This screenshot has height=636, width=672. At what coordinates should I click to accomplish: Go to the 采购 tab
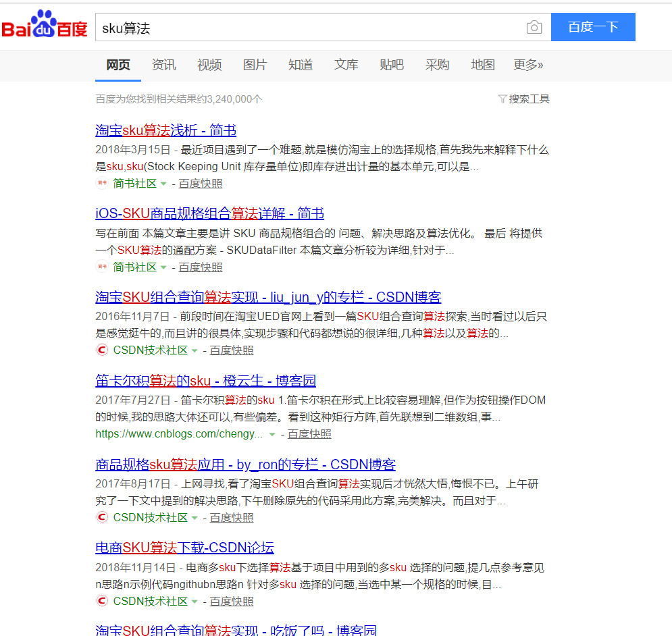pos(437,65)
